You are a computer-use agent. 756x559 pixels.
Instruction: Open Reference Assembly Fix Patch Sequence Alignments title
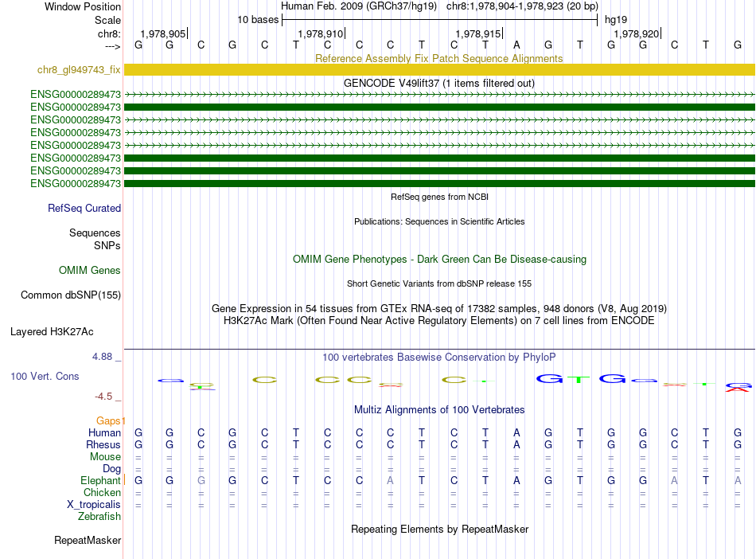click(439, 58)
